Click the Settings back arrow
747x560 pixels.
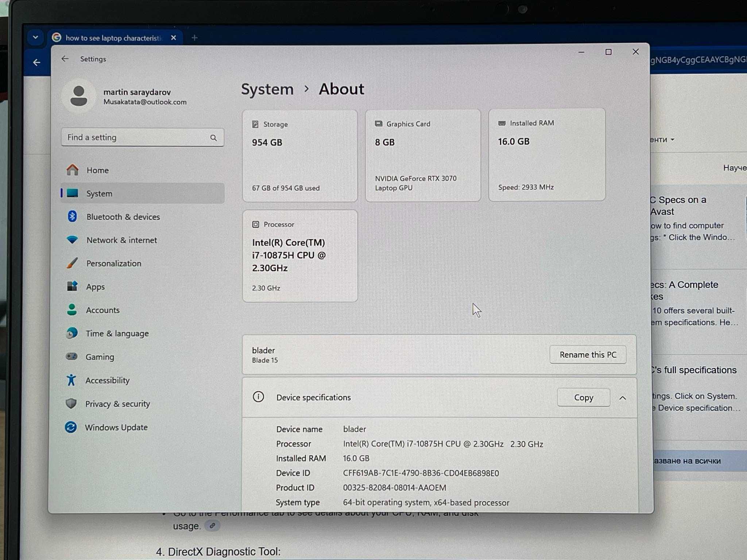tap(65, 59)
